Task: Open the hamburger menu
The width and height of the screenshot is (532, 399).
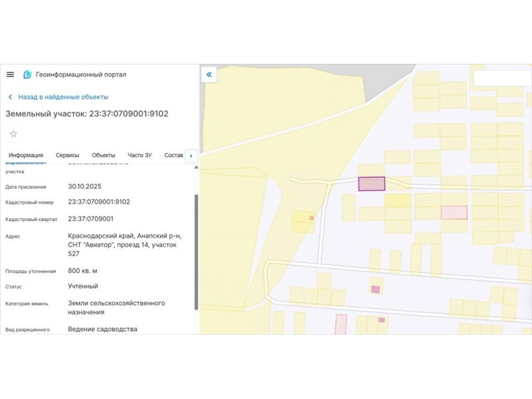Action: [10, 74]
